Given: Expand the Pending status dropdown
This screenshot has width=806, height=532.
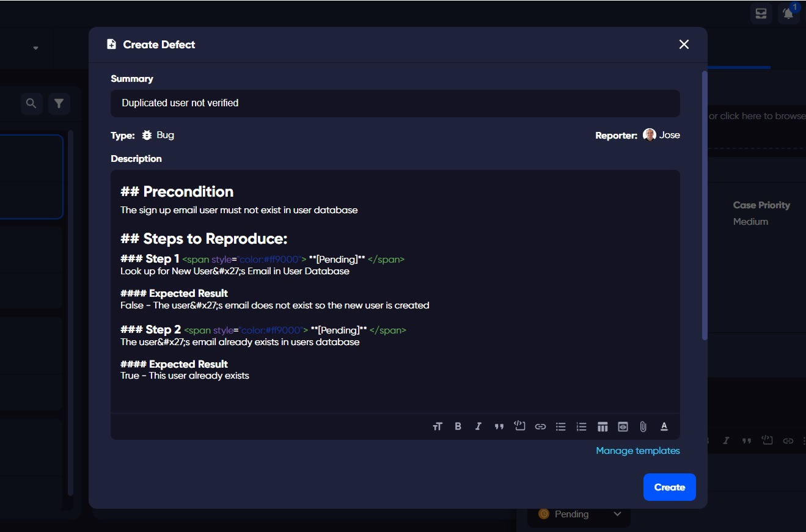Looking at the screenshot, I should tap(579, 514).
